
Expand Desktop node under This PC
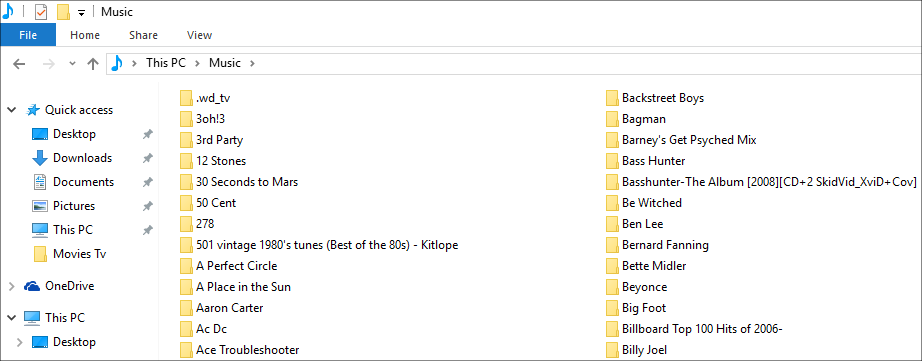tap(20, 342)
